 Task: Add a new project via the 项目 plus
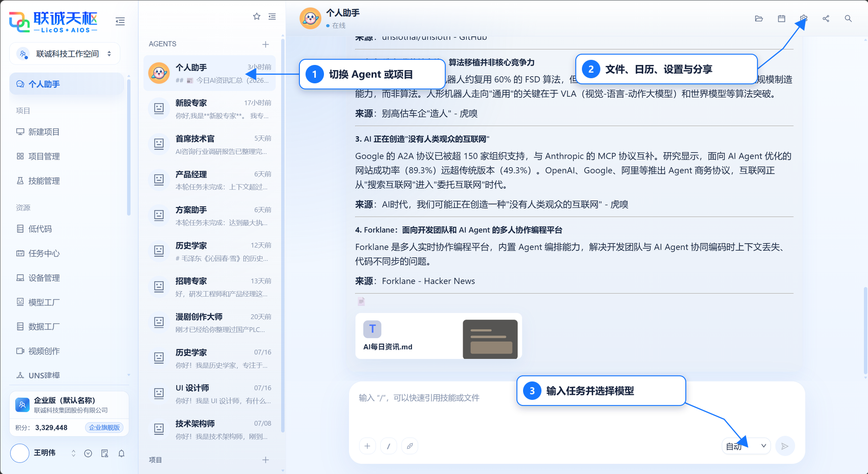pos(266,460)
